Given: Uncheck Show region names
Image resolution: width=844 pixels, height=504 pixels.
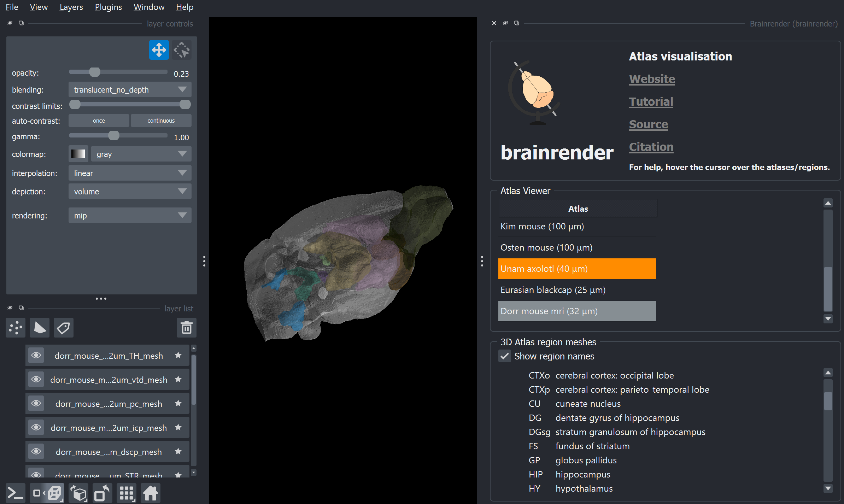Looking at the screenshot, I should point(505,356).
